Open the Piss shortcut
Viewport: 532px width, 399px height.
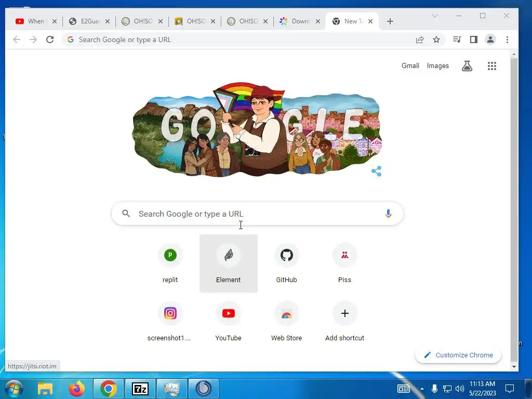345,263
